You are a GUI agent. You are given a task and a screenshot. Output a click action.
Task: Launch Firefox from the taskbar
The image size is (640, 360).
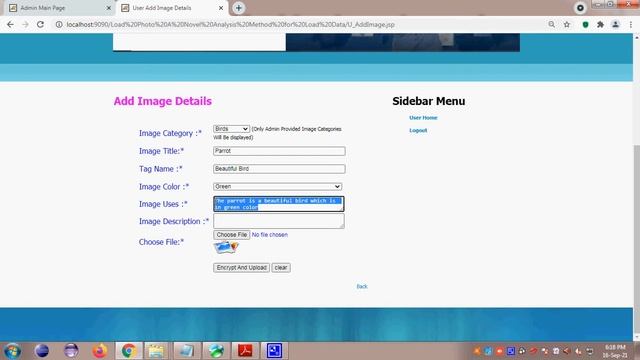click(100, 351)
